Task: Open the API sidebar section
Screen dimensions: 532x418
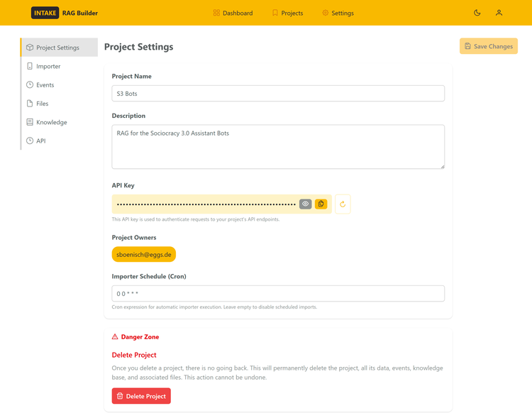Action: (x=40, y=141)
